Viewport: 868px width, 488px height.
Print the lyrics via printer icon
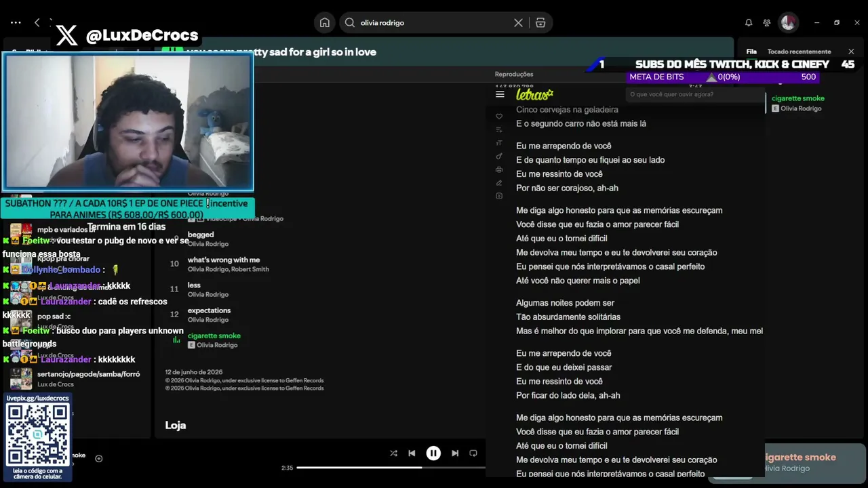pyautogui.click(x=499, y=169)
